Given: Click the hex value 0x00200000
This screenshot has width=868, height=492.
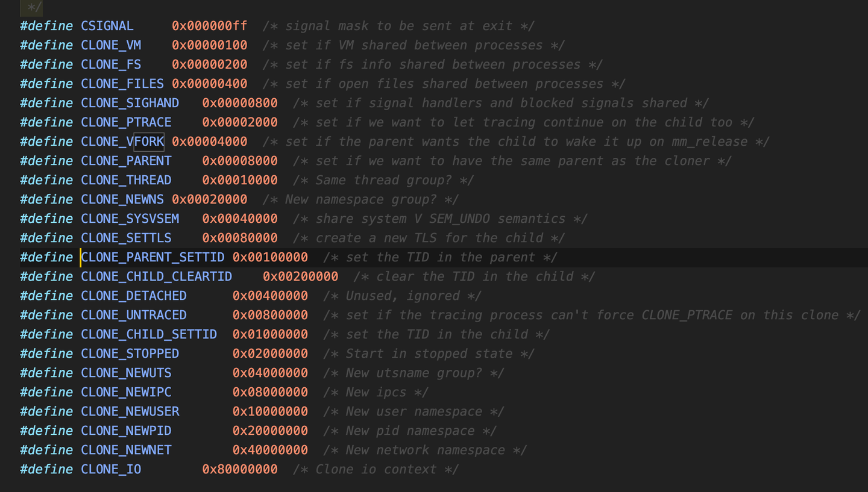Looking at the screenshot, I should 300,276.
